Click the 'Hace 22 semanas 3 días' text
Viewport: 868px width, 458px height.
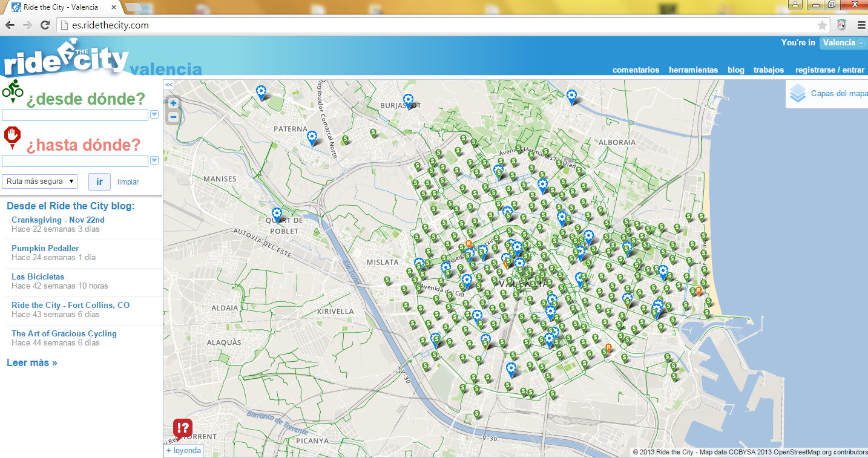click(56, 229)
